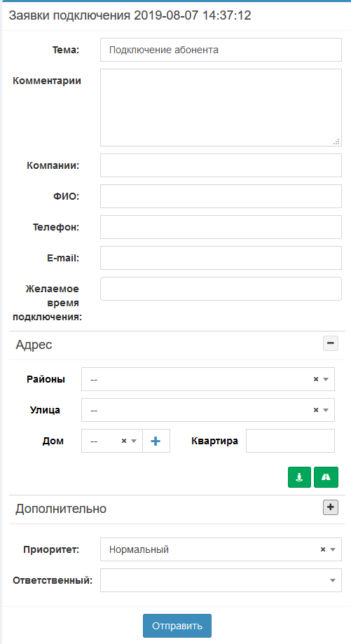Viewport: 351px width, 644px height.
Task: Open the Районы dropdown
Action: 207,379
